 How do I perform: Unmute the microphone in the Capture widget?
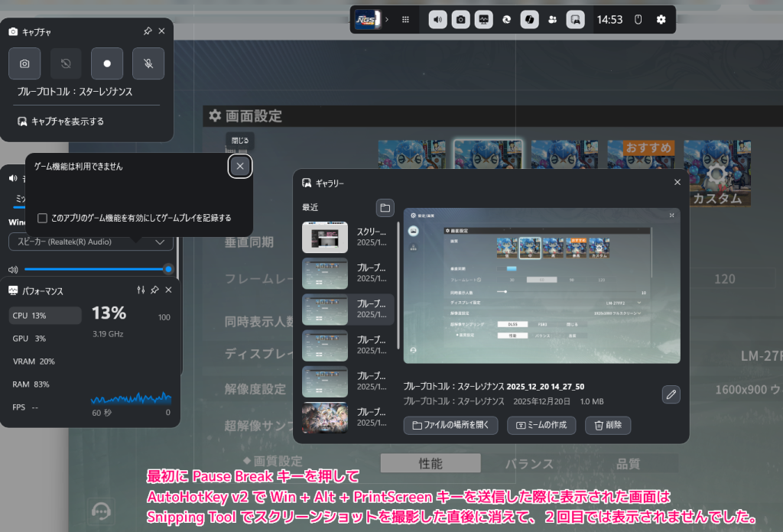click(x=148, y=63)
